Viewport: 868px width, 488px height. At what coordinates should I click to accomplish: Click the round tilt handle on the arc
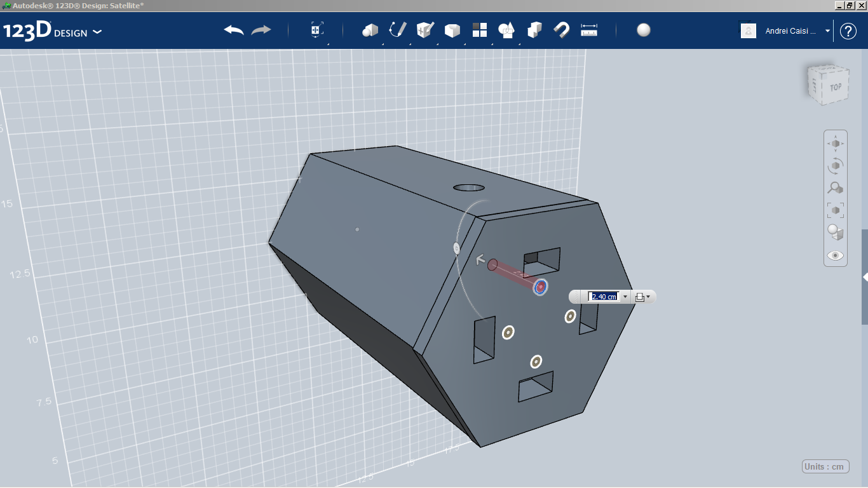456,248
